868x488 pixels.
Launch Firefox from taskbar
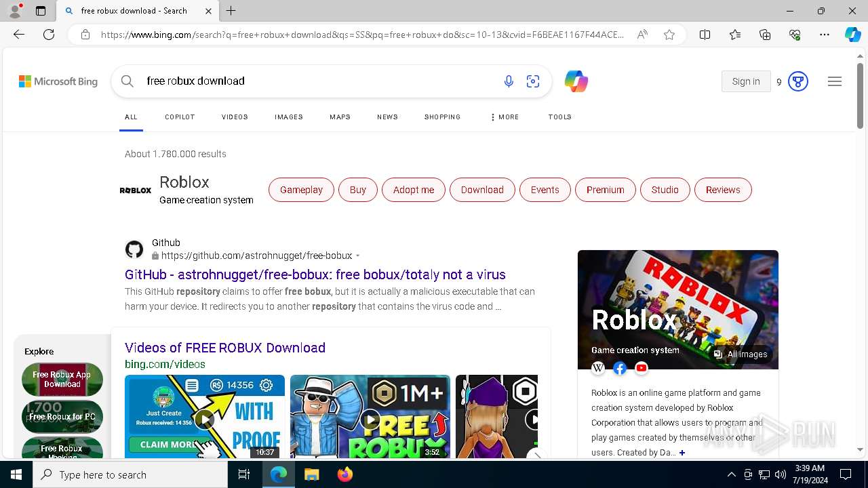click(x=344, y=474)
